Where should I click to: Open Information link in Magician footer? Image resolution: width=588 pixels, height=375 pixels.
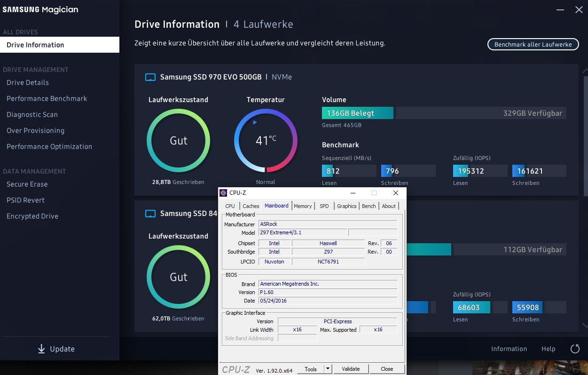pyautogui.click(x=509, y=349)
